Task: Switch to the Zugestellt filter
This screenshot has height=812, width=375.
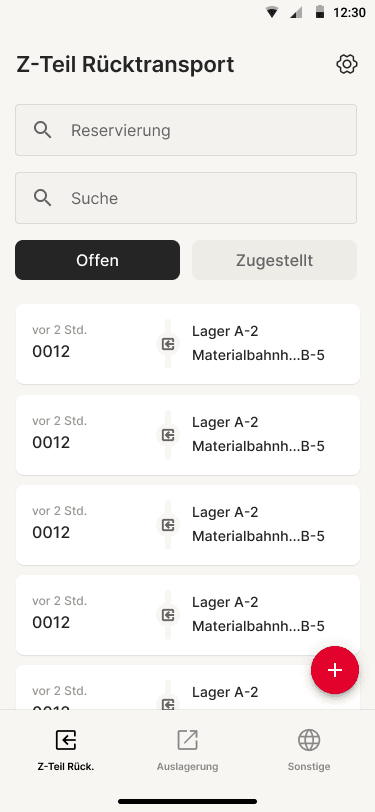Action: click(275, 260)
